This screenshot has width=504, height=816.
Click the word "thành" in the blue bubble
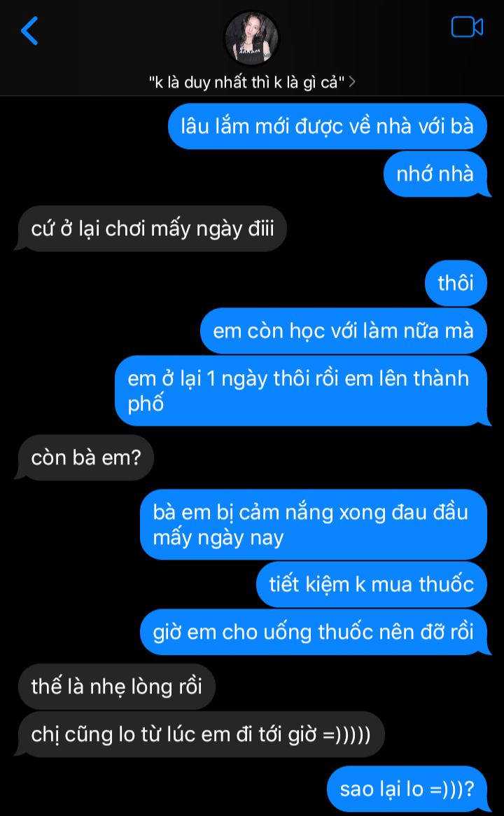tap(441, 378)
